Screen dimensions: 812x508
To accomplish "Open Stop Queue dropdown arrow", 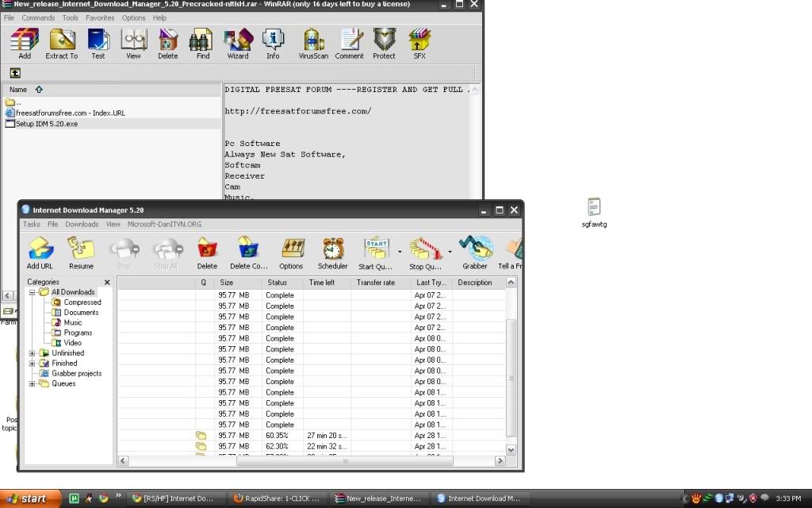I will click(450, 252).
